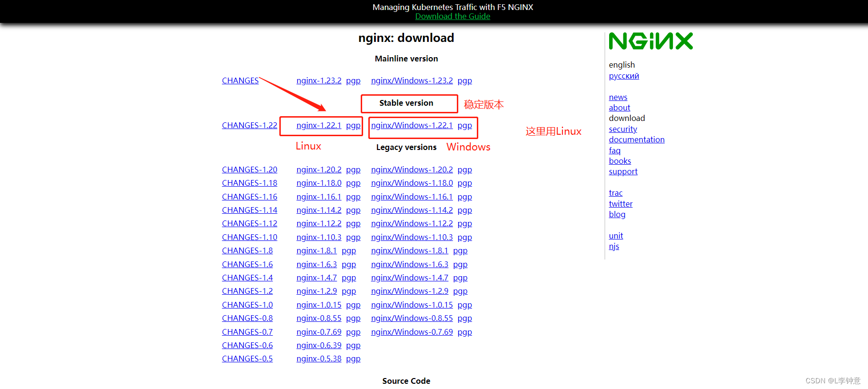This screenshot has height=389, width=868.
Task: Open the documentation page
Action: tap(637, 140)
